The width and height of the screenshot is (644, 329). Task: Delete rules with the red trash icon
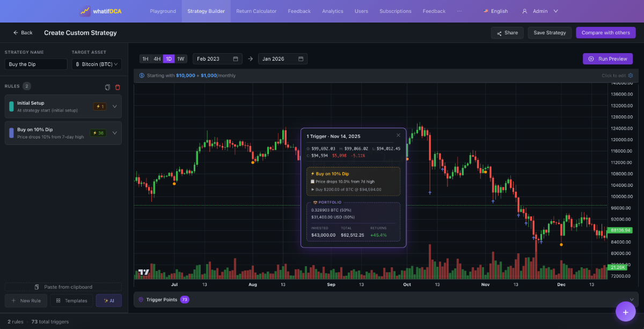click(118, 87)
